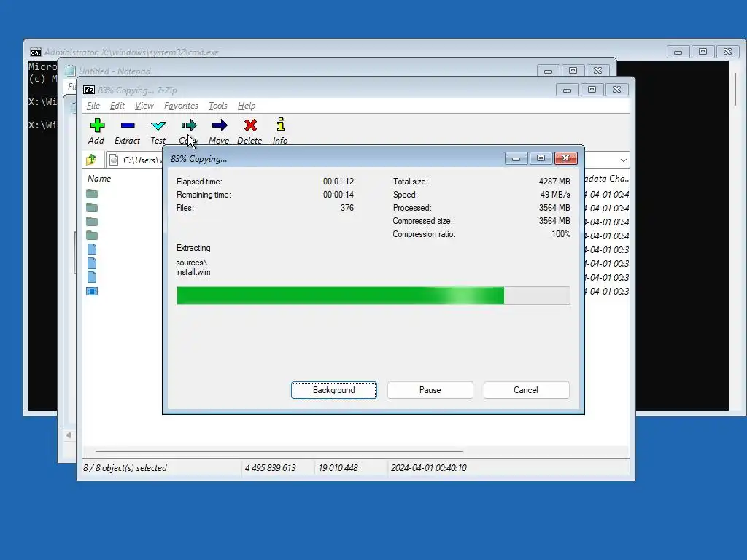
Task: Click the Background button
Action: [334, 390]
